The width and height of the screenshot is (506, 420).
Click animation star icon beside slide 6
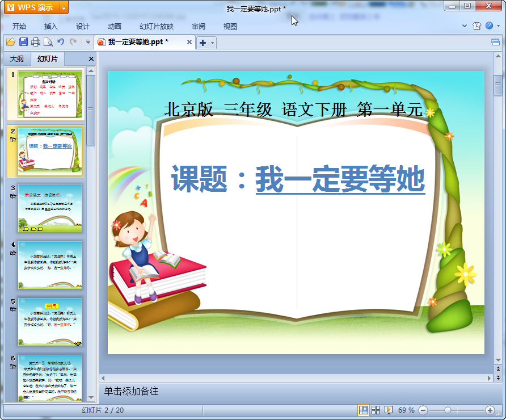[x=13, y=367]
